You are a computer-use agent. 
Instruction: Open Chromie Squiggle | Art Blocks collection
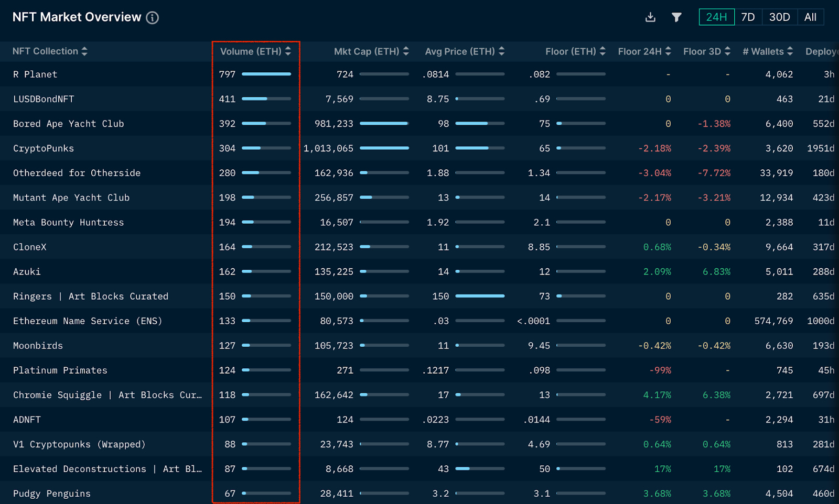pos(107,395)
